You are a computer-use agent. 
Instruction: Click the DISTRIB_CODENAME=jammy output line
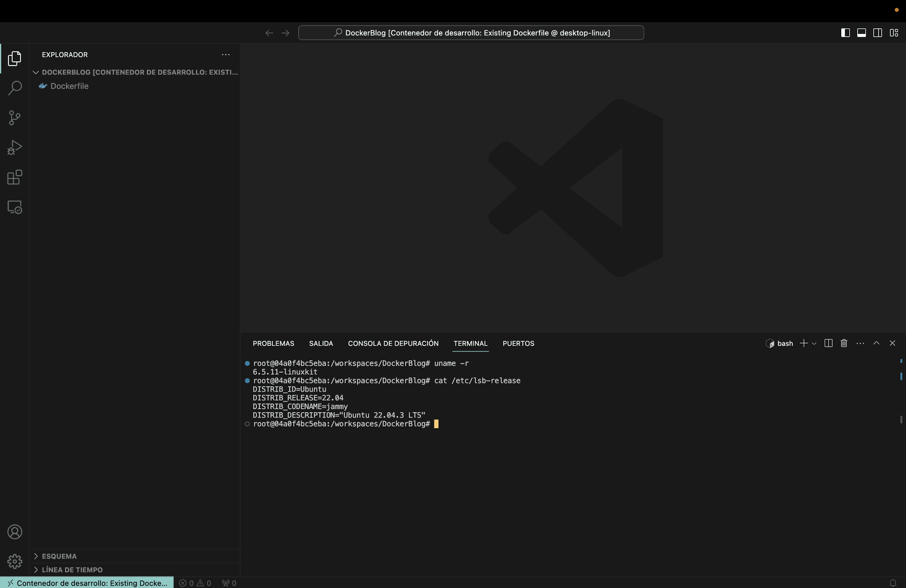pos(300,406)
